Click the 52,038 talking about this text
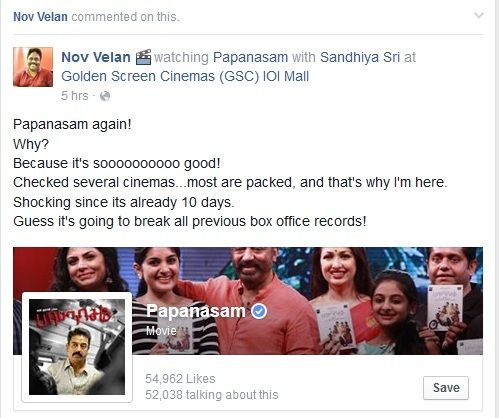Screen dimensions: 499x418 click(x=212, y=395)
